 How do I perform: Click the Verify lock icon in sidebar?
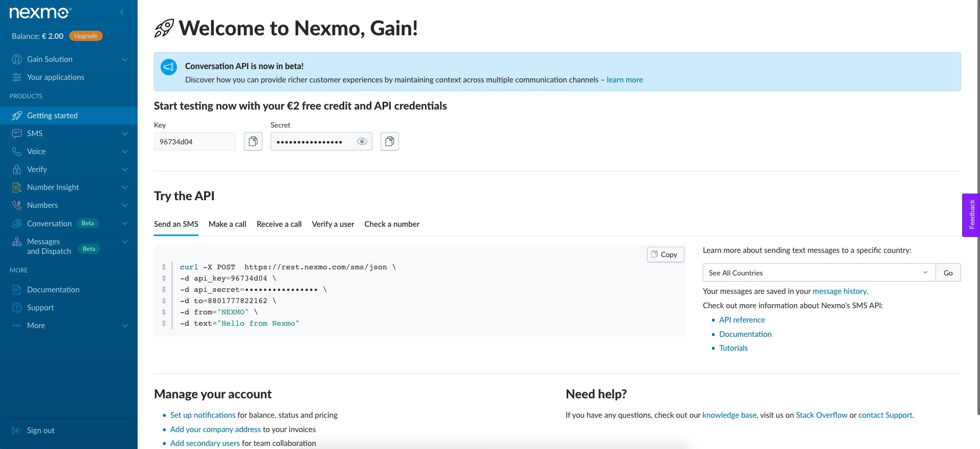[17, 169]
